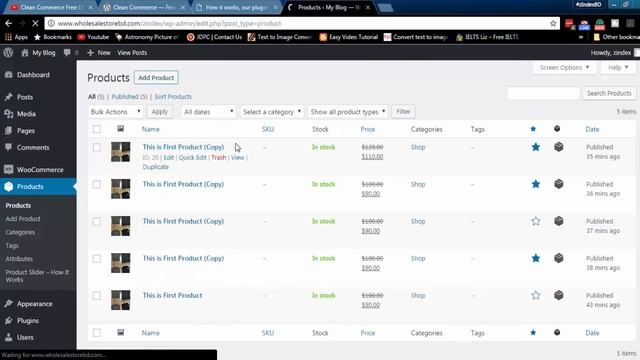Toggle featured star for product published 36 mins ago
Image resolution: width=640 pixels, height=360 pixels.
536,184
